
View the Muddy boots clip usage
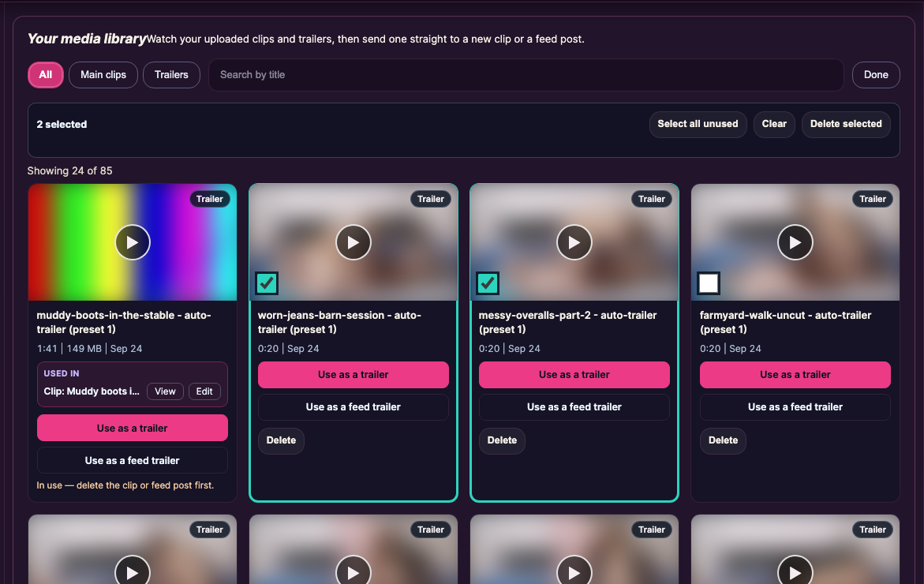[165, 391]
